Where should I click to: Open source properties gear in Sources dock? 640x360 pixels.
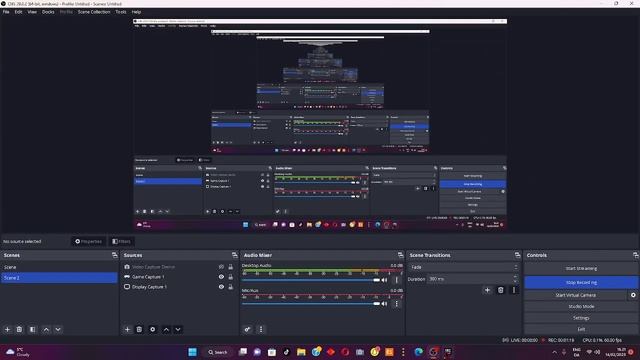coord(153,329)
